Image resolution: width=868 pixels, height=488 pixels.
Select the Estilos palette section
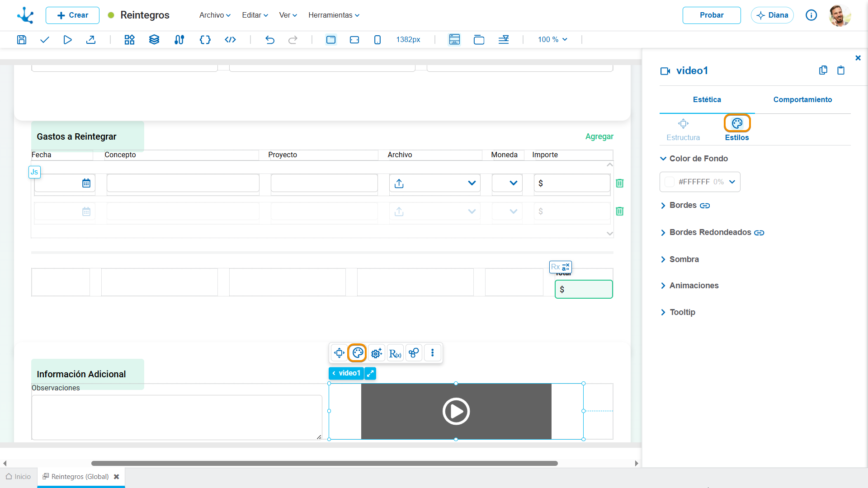737,130
